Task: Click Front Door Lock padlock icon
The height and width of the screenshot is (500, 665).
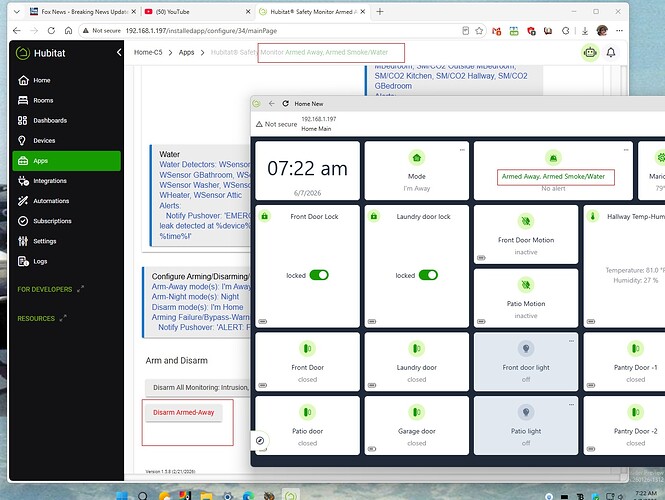Action: click(264, 216)
